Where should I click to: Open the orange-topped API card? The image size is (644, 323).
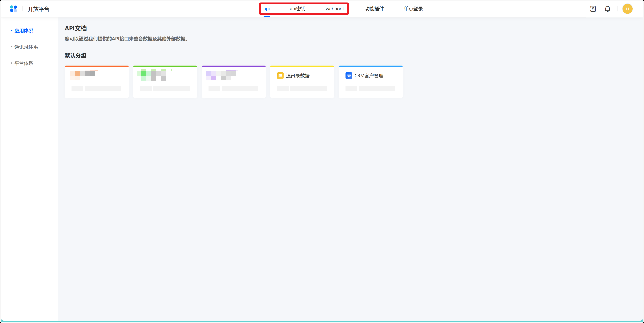(97, 82)
